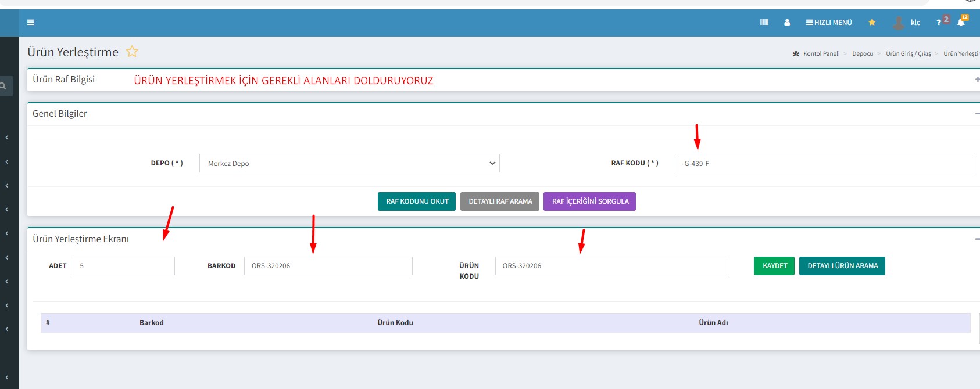Toggle the sidebar hamburger menu icon
The image size is (980, 389).
[x=30, y=23]
